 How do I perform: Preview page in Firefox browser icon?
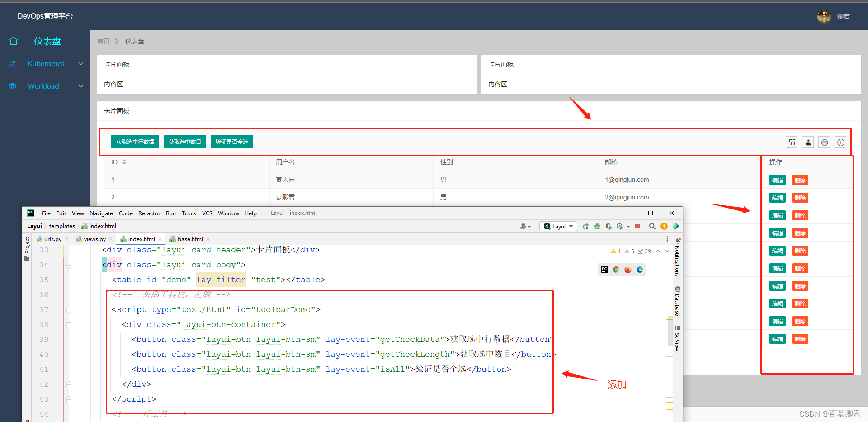[628, 270]
